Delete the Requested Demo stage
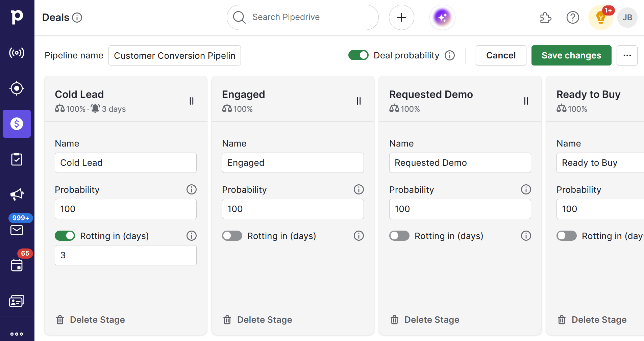 click(x=425, y=320)
